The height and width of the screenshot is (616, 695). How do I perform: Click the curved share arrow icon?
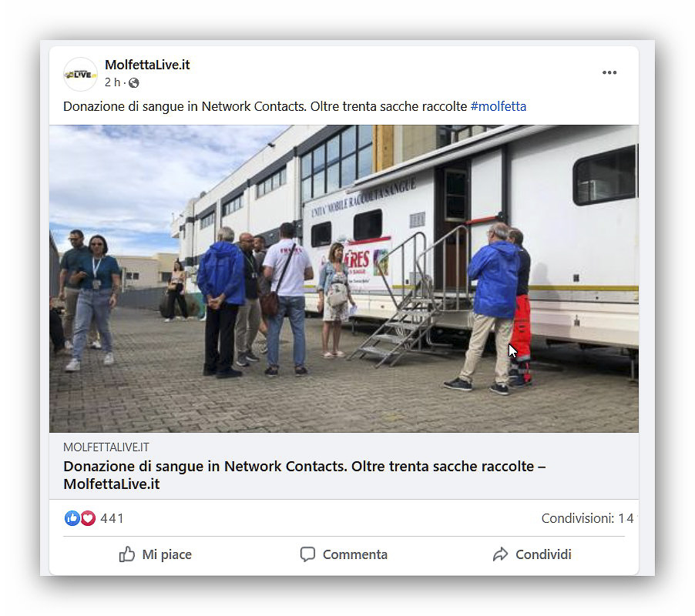tap(500, 554)
